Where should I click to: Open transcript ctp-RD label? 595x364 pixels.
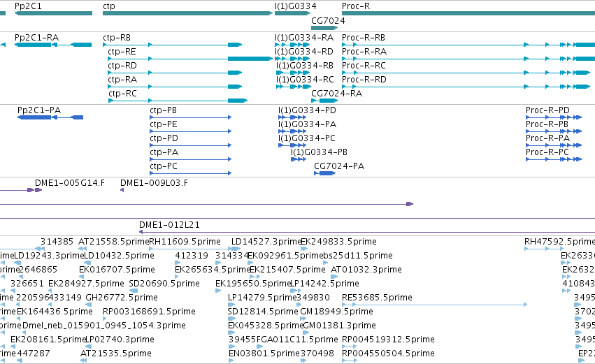tap(122, 66)
